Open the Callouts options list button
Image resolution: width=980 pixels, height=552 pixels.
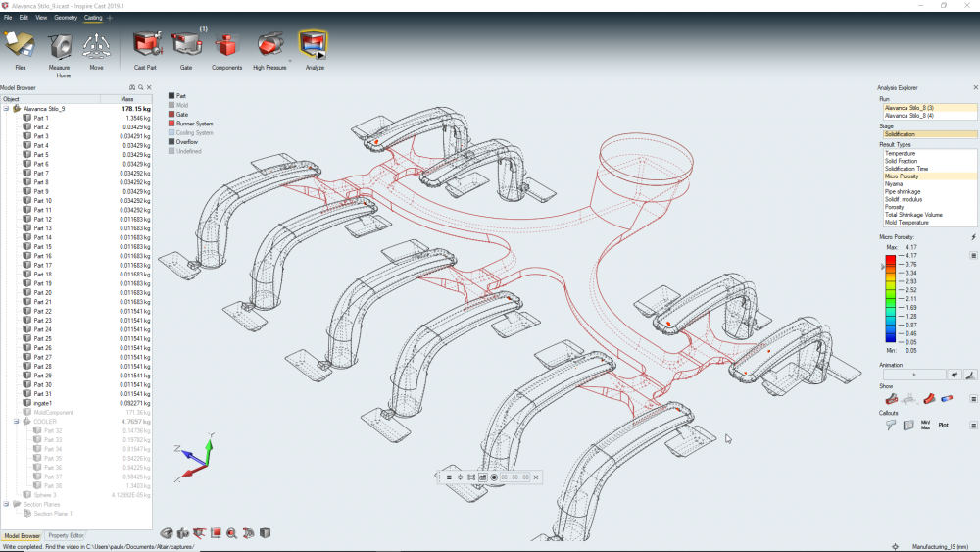[x=973, y=426]
